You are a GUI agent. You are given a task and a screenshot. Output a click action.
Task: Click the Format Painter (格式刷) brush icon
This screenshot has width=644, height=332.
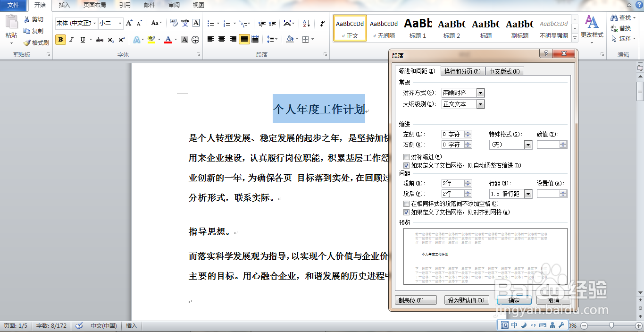pos(27,43)
